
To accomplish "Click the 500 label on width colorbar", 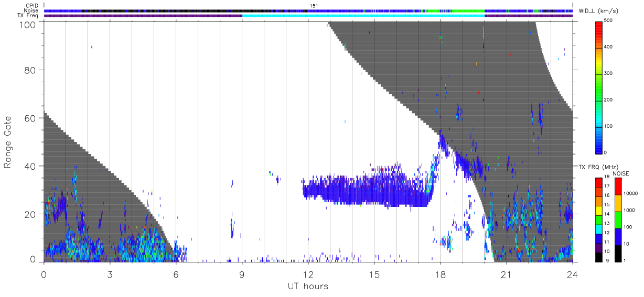I will pos(608,21).
